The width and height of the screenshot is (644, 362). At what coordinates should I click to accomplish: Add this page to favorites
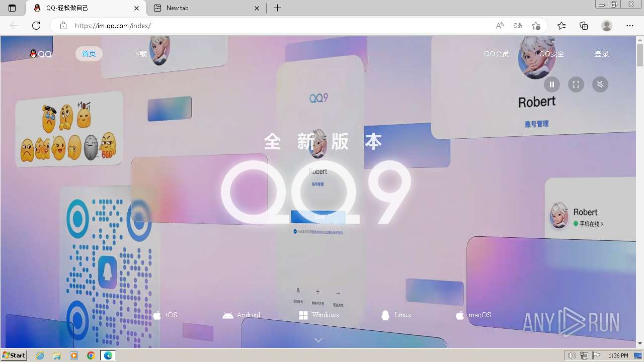536,26
